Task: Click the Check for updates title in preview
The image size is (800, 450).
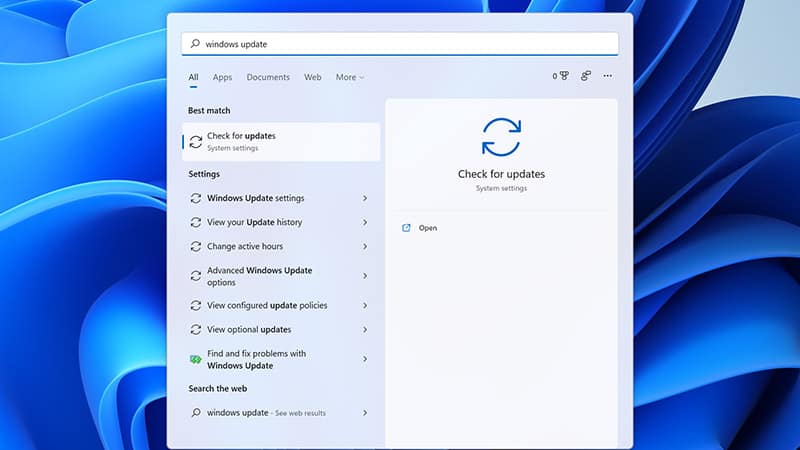Action: click(501, 174)
